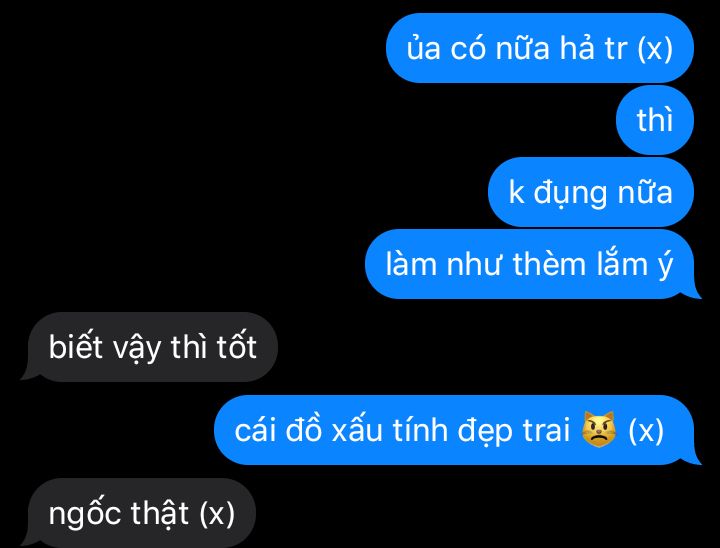The width and height of the screenshot is (720, 548).
Task: Select the "k đụng nữa" sent message
Action: [x=591, y=192]
